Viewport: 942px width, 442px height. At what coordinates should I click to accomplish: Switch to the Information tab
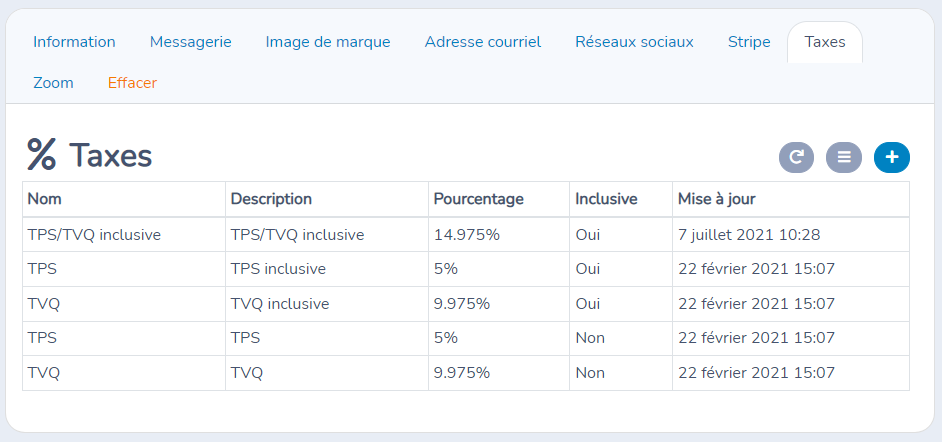click(x=74, y=42)
